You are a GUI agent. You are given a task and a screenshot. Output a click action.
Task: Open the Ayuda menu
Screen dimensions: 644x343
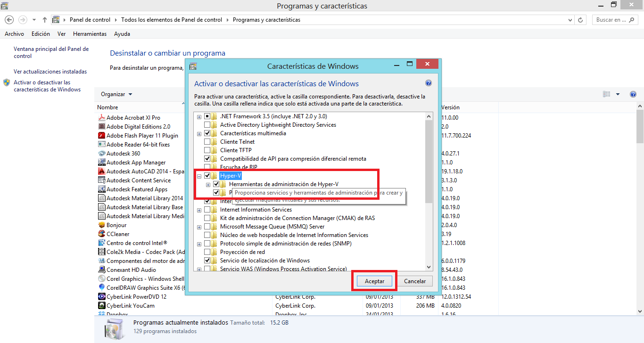(x=122, y=34)
